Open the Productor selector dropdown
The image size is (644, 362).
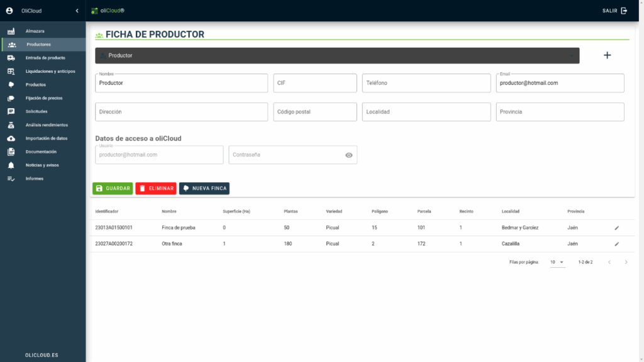(336, 56)
